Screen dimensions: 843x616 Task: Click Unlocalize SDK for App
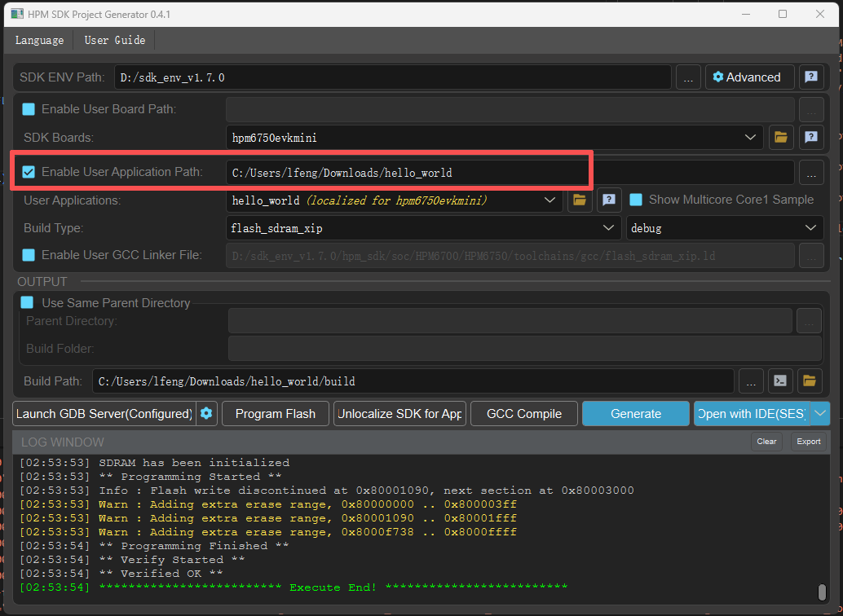(399, 413)
